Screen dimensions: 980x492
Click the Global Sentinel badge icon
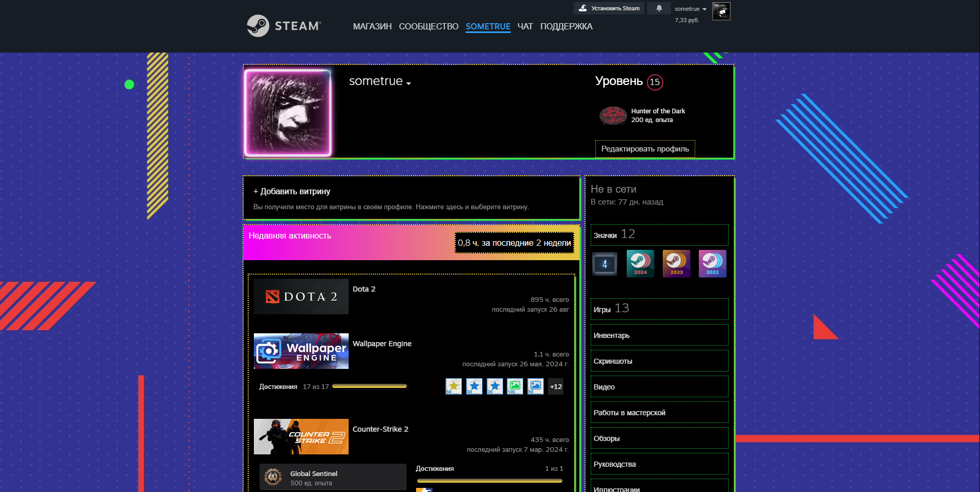(273, 477)
